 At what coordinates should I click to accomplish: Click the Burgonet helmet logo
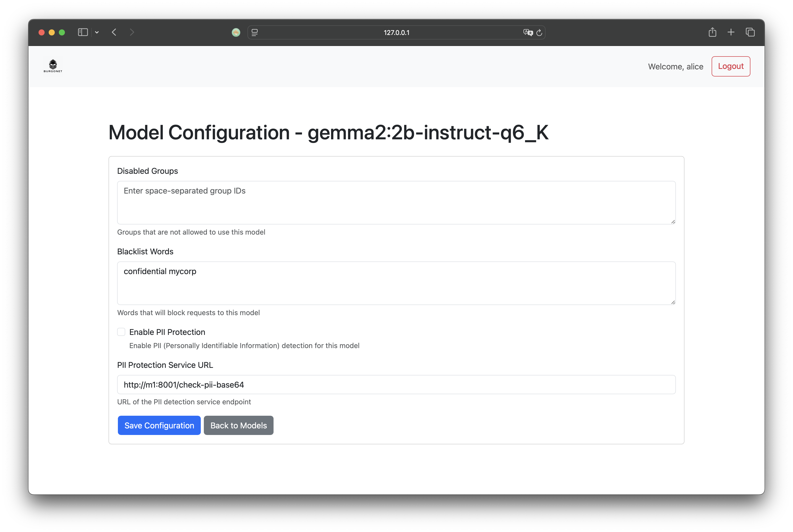coord(53,66)
